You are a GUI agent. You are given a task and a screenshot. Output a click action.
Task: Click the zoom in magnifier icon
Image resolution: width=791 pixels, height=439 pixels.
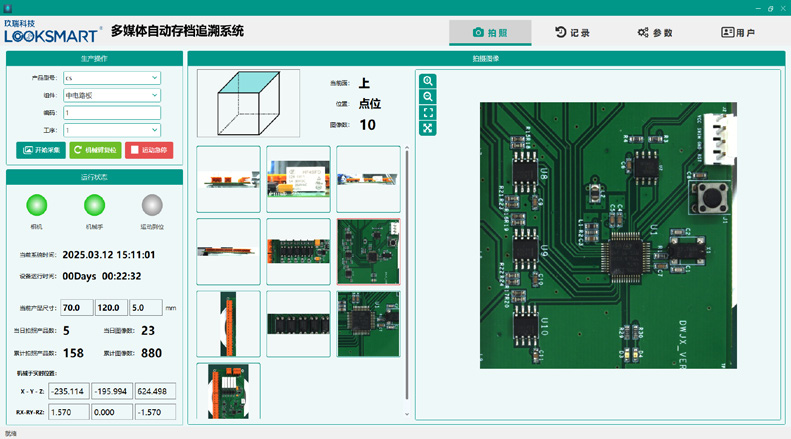428,81
